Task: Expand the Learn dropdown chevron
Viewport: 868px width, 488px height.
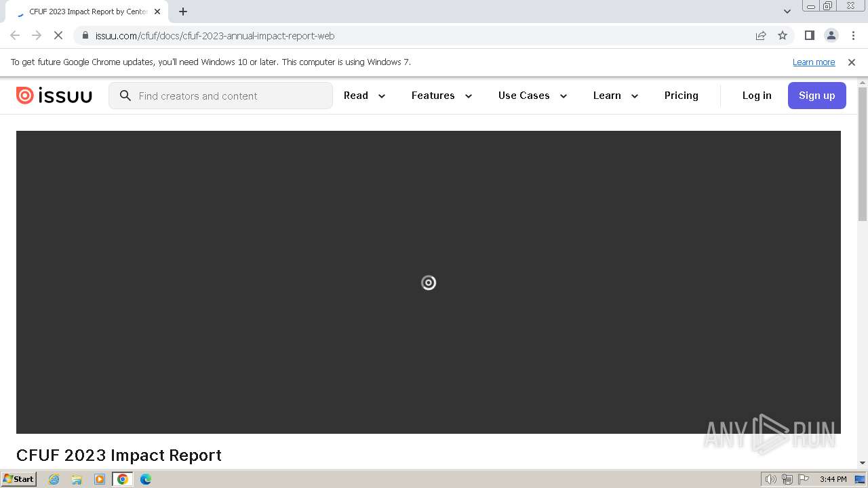Action: coord(635,96)
